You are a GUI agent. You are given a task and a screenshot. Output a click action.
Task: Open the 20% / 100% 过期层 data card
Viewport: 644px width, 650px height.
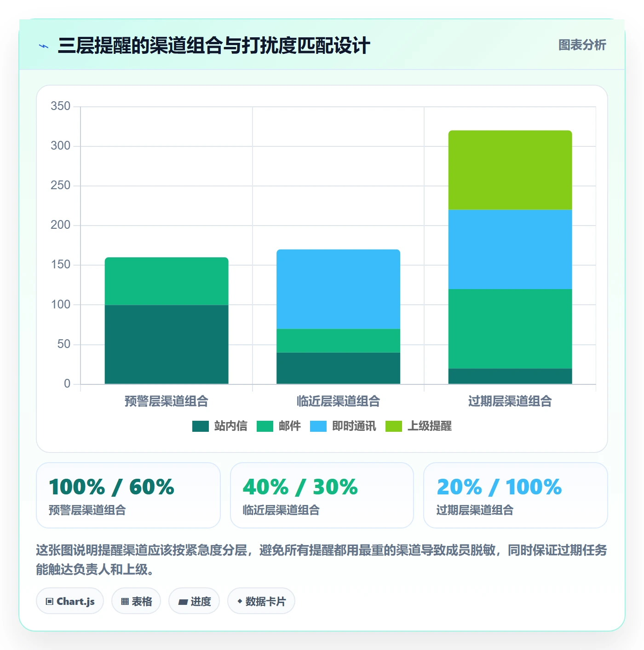pyautogui.click(x=516, y=495)
